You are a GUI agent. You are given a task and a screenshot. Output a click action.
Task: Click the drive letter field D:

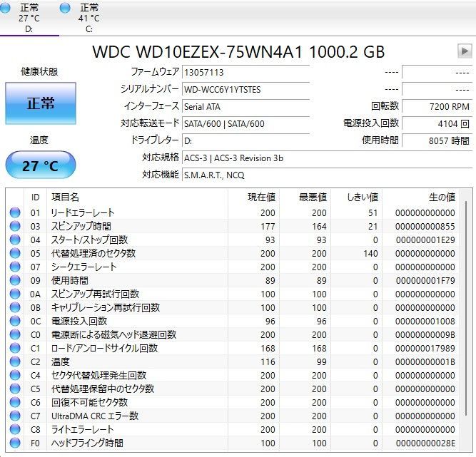(x=245, y=140)
